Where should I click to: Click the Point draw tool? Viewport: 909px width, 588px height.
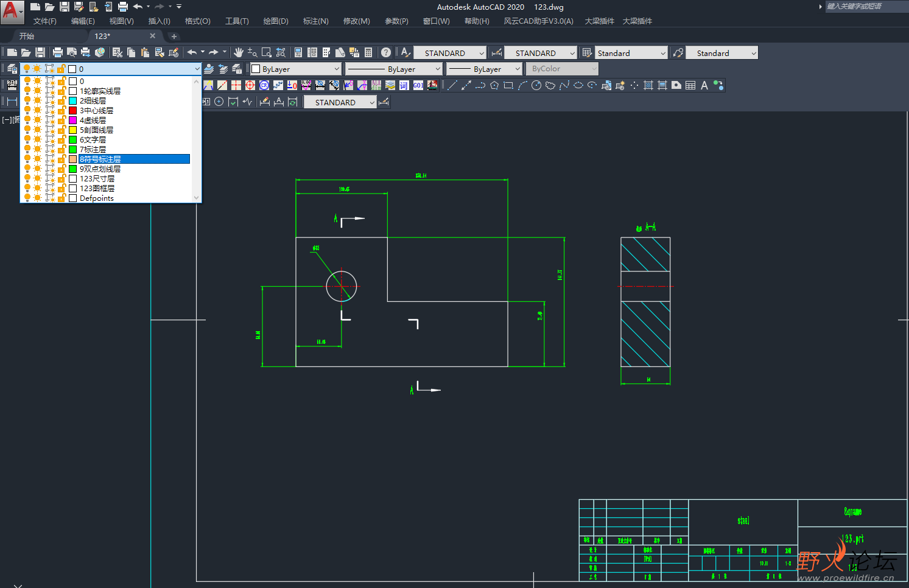[634, 85]
